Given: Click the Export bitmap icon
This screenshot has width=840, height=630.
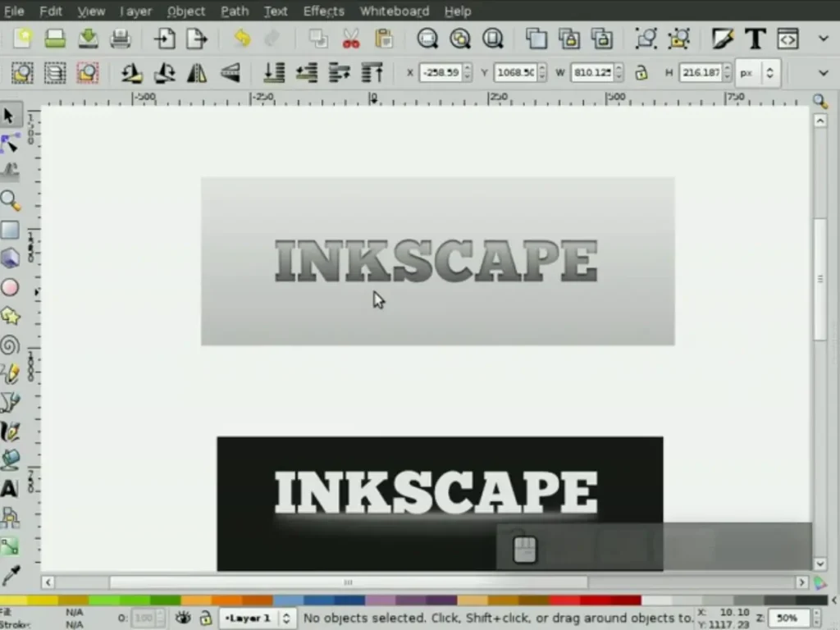Looking at the screenshot, I should click(197, 39).
